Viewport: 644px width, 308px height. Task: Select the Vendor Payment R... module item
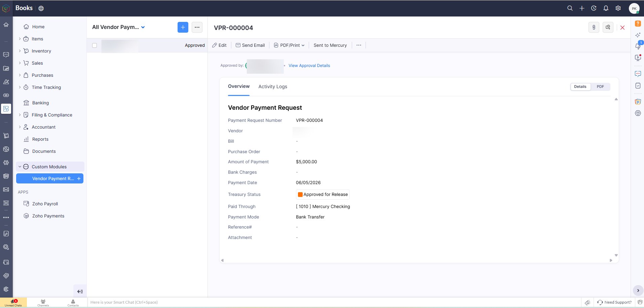(x=50, y=178)
